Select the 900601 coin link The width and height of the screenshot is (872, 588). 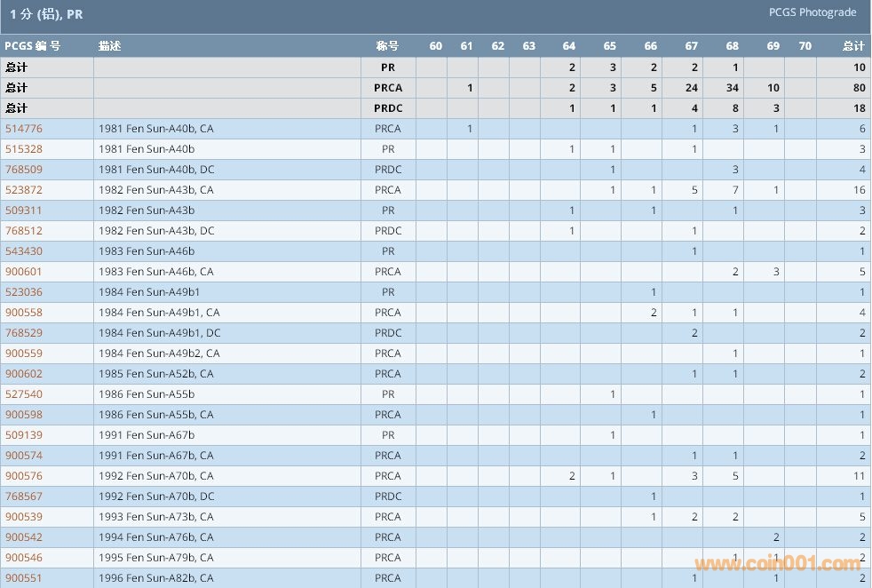pyautogui.click(x=24, y=272)
